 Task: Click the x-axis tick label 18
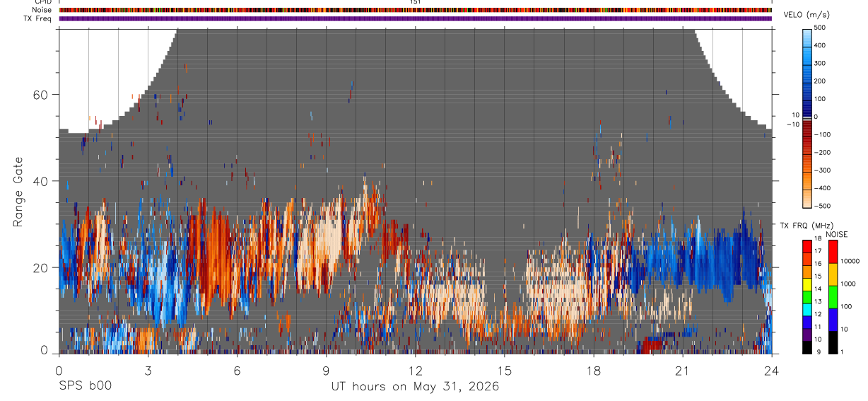click(x=594, y=371)
